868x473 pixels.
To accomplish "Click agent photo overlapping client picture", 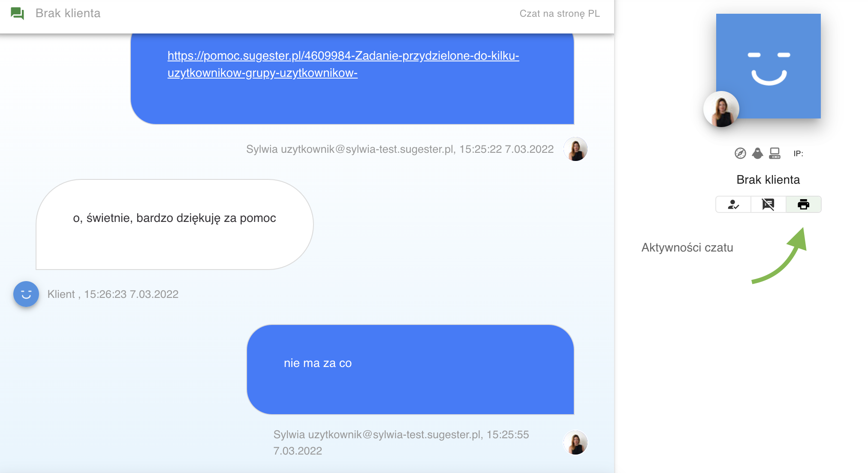I will tap(721, 109).
